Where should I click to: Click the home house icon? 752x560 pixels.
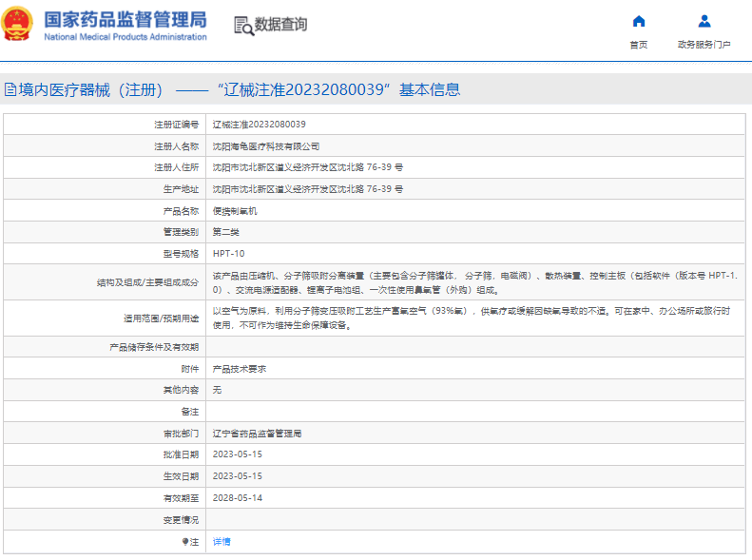click(x=638, y=21)
